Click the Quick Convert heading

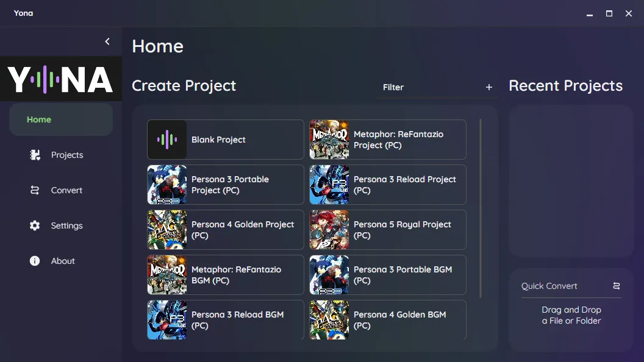(549, 286)
